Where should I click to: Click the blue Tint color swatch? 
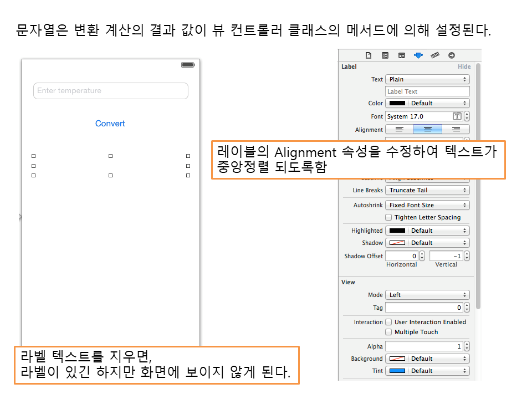tap(397, 371)
